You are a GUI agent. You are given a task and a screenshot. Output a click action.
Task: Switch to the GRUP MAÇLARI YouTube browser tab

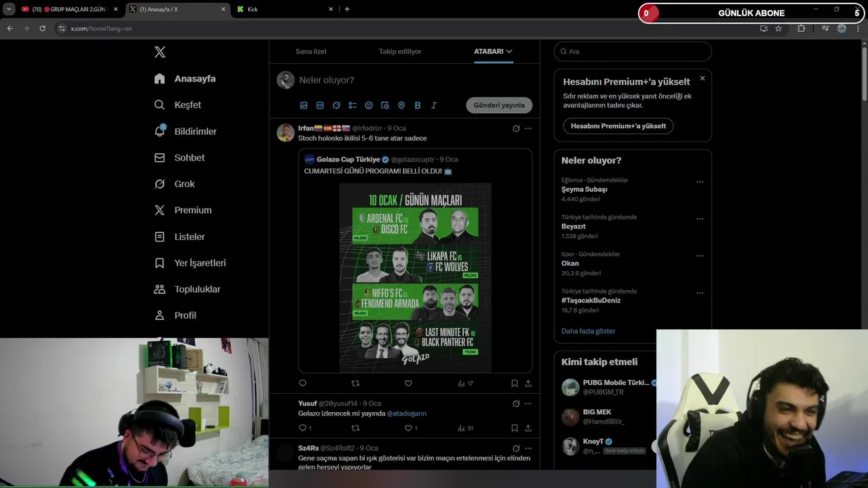click(x=70, y=9)
